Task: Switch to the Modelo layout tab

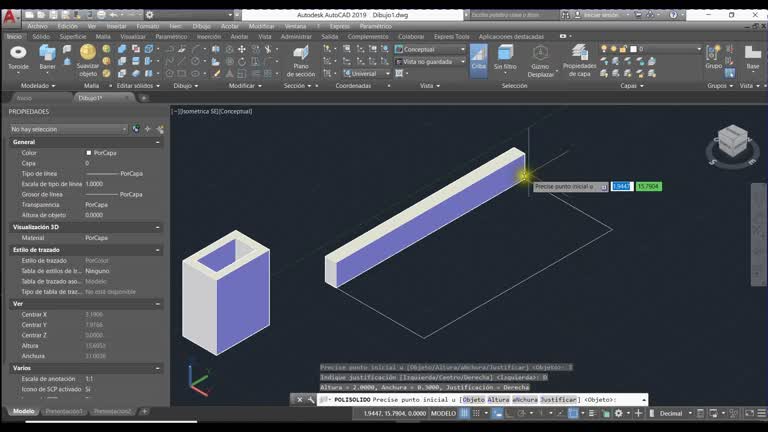Action: tap(24, 411)
